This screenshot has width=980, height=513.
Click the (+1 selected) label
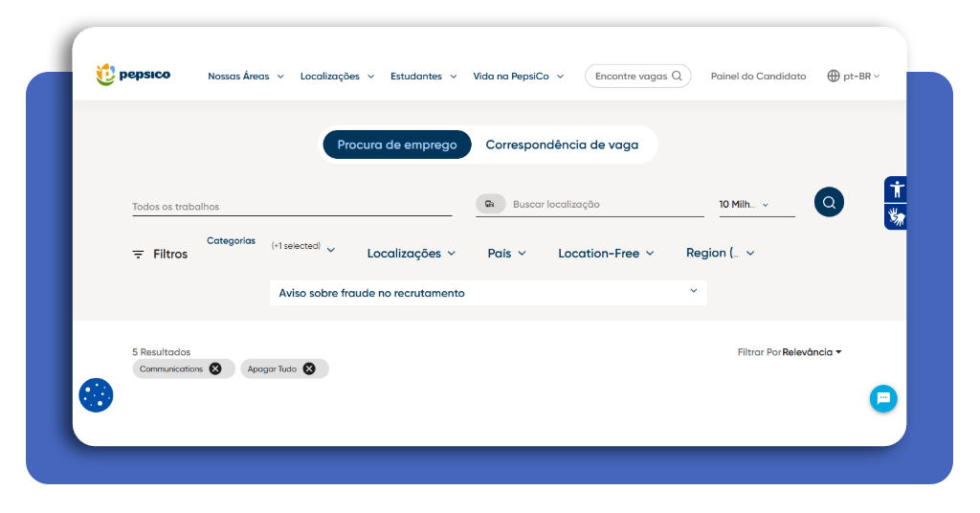pos(296,246)
